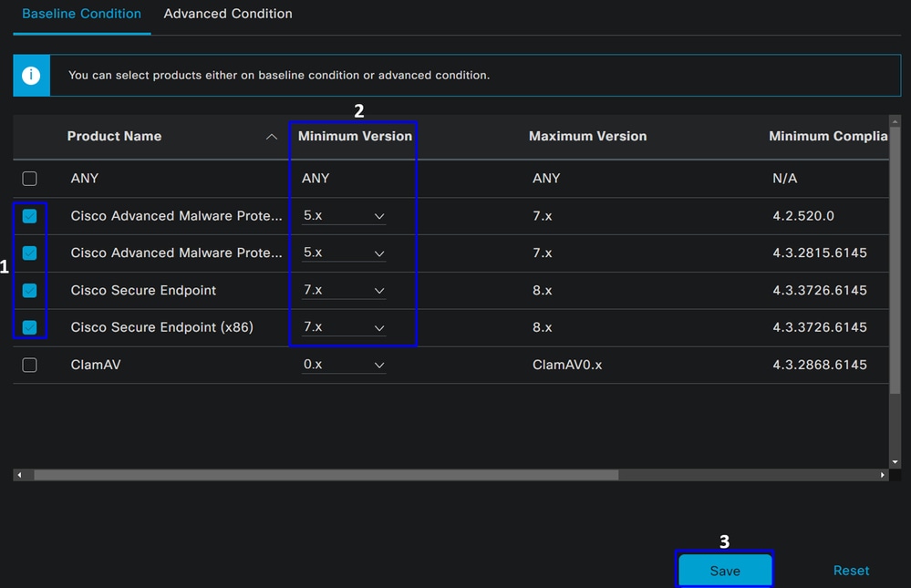Check the ClamAV checkbox

pos(29,365)
